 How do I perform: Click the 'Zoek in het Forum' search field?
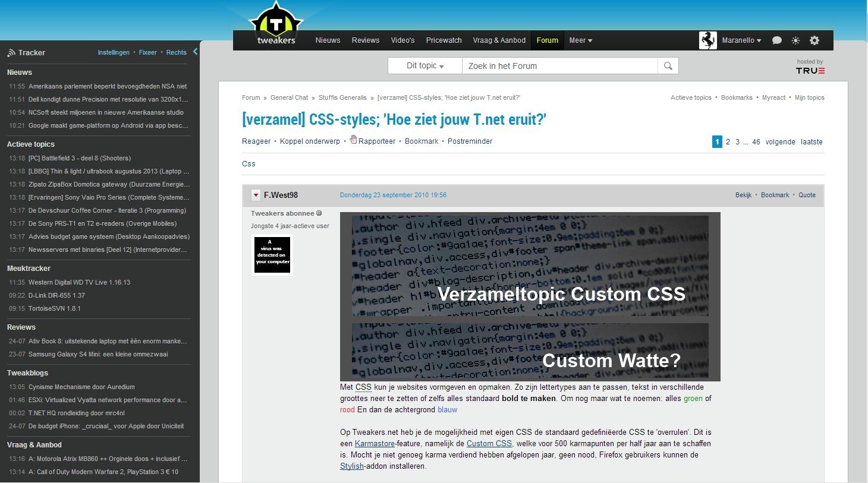(x=560, y=66)
